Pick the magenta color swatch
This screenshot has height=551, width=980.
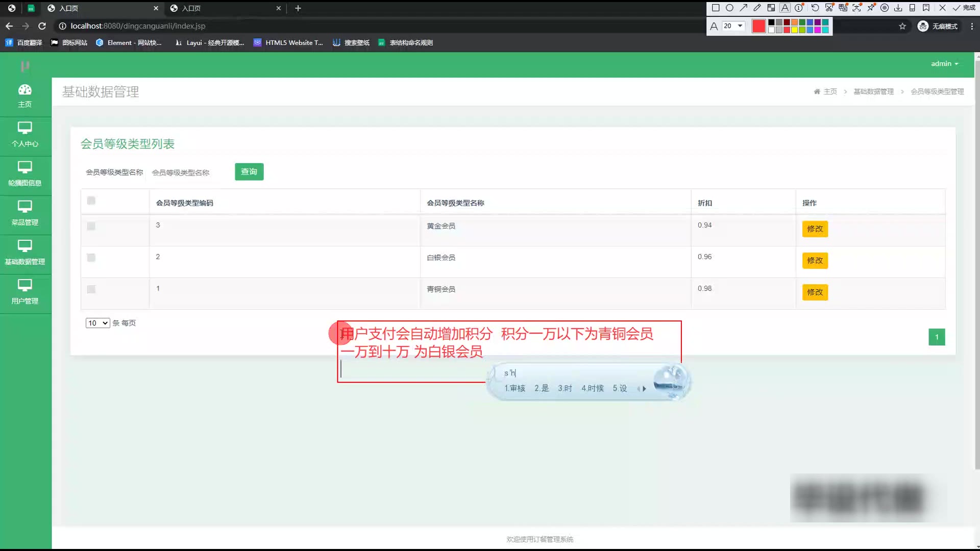[x=817, y=30]
